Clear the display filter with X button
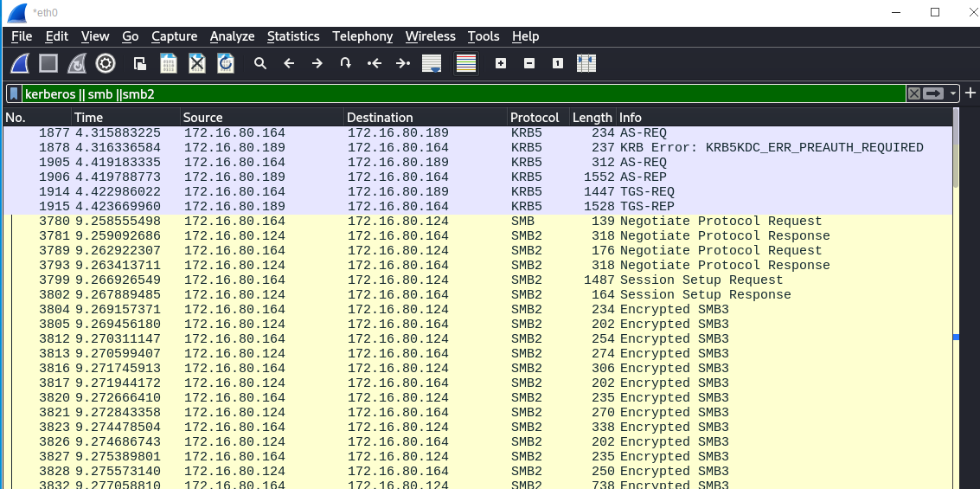 point(913,93)
